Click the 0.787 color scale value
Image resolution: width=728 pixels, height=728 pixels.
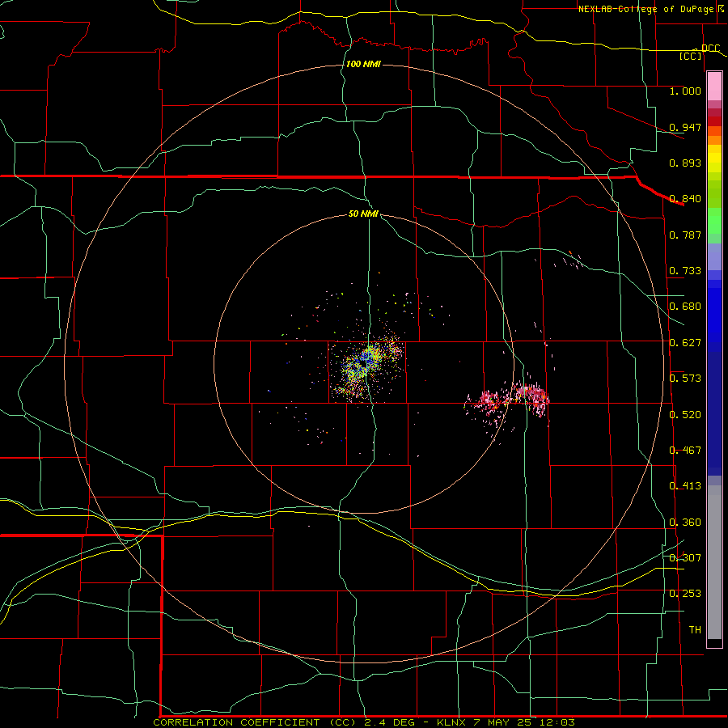tap(685, 235)
